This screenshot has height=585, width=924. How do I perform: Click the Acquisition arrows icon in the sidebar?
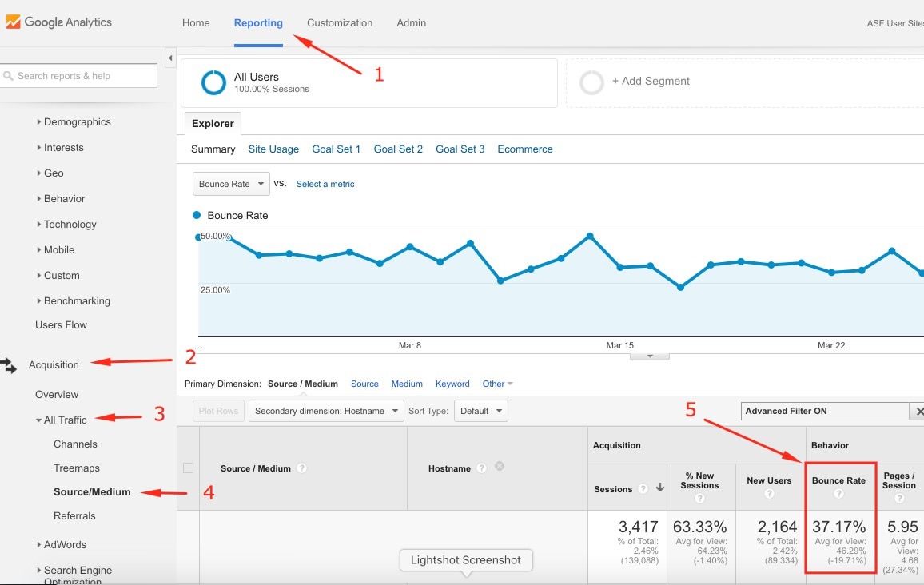click(x=10, y=364)
